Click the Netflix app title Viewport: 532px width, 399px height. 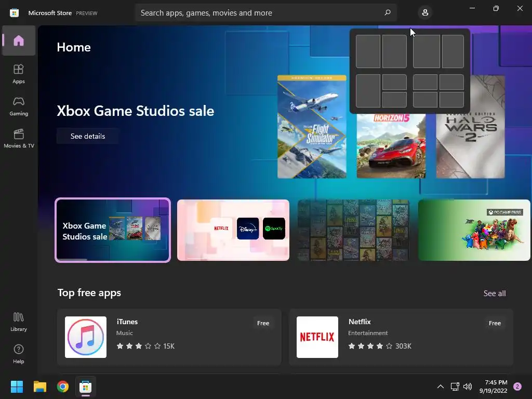point(360,322)
